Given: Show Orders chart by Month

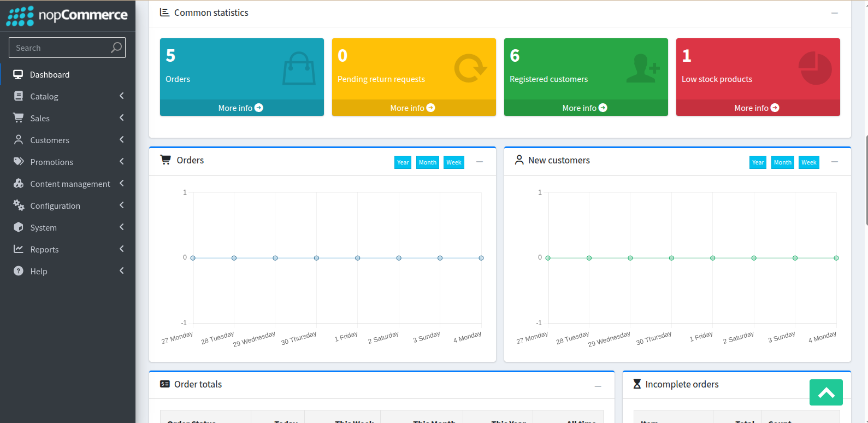Looking at the screenshot, I should (428, 162).
